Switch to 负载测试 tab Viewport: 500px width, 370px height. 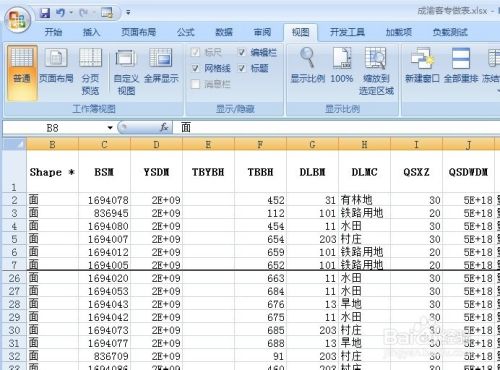[450, 32]
